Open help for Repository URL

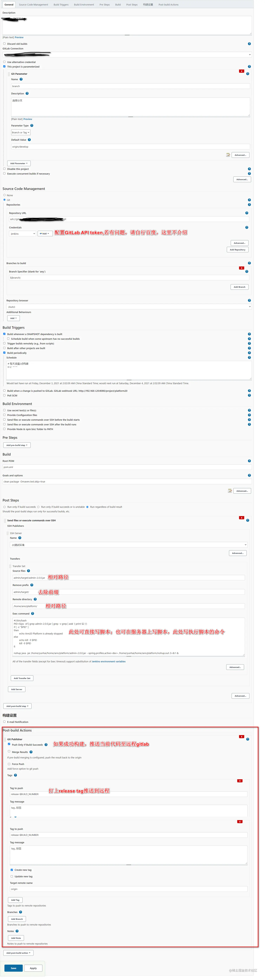(247, 213)
